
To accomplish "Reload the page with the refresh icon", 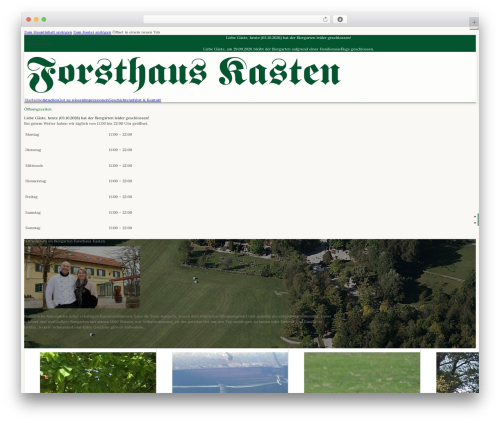I will [325, 20].
